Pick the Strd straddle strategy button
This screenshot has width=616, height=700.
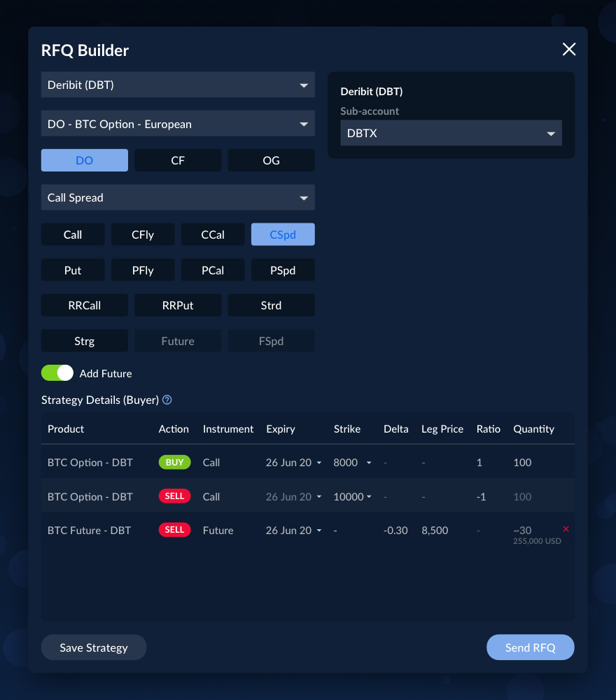[x=271, y=305]
